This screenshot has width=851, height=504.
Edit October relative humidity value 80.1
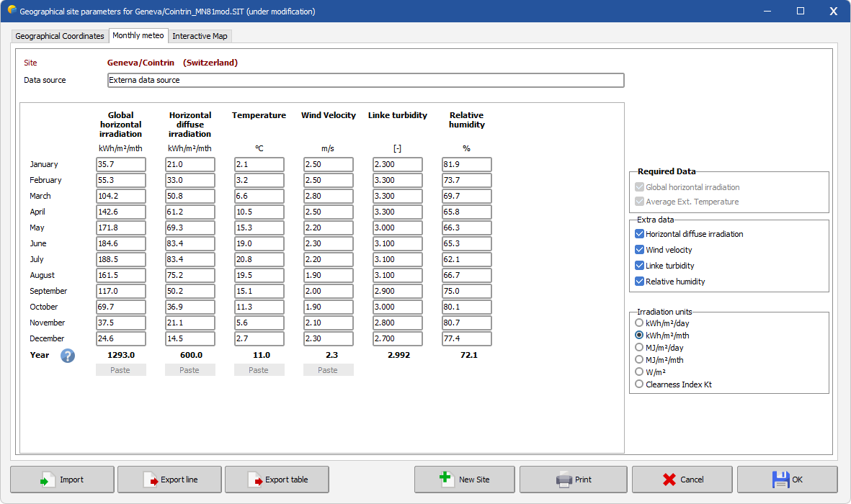466,307
